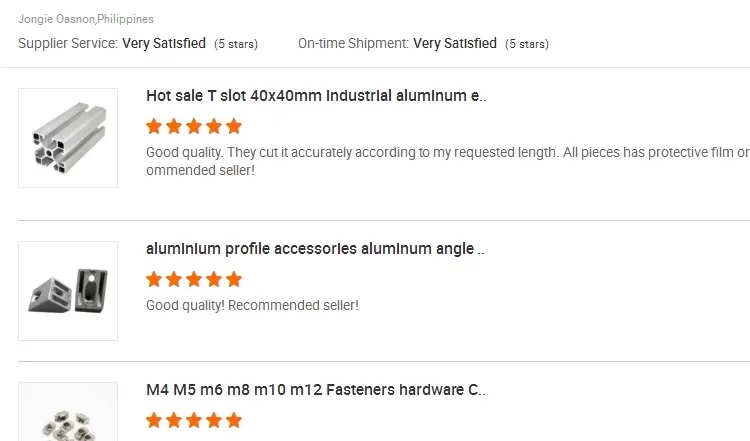Click the first star of fasteners hardware review

154,419
